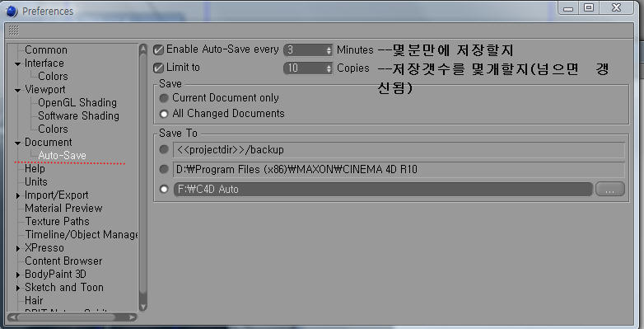
Task: Collapse the Document tree node
Action: (17, 143)
